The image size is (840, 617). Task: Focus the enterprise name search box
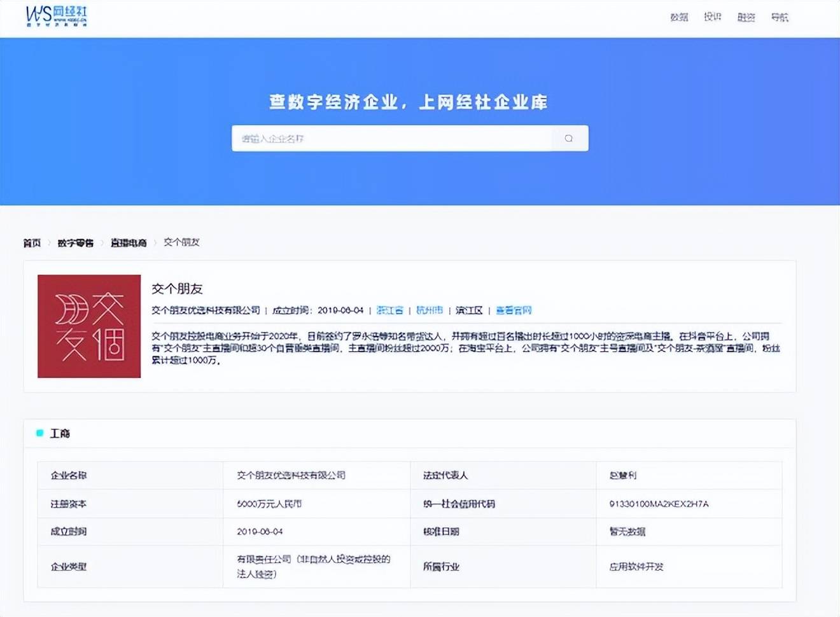(x=391, y=138)
